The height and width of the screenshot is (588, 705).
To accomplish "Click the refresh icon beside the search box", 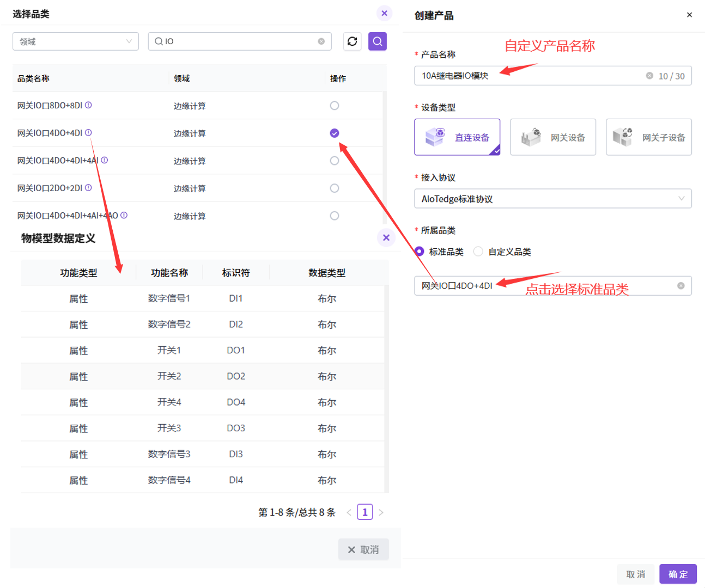I will coord(352,41).
